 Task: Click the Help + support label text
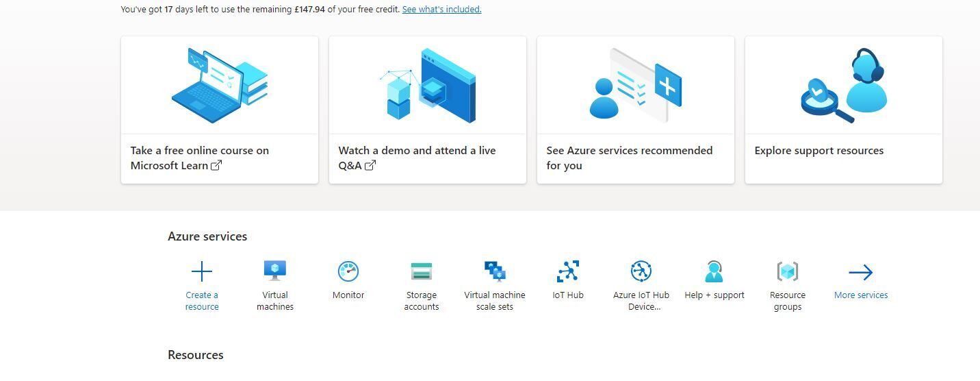[x=714, y=295]
